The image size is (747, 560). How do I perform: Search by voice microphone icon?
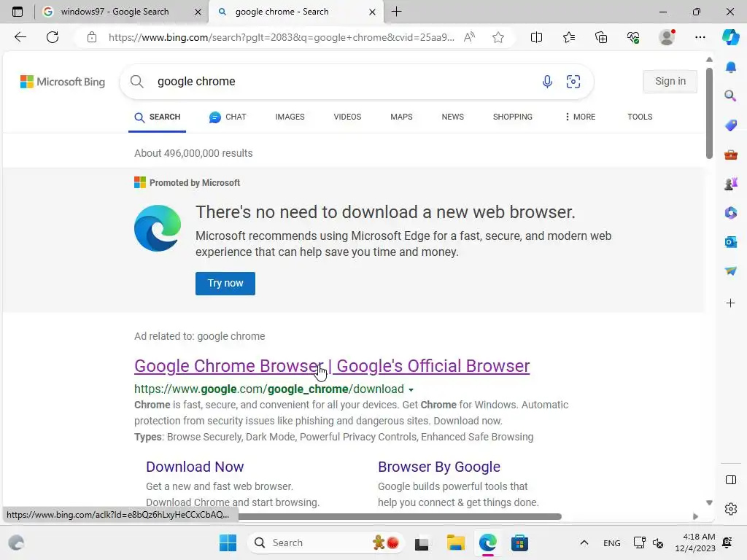point(547,82)
